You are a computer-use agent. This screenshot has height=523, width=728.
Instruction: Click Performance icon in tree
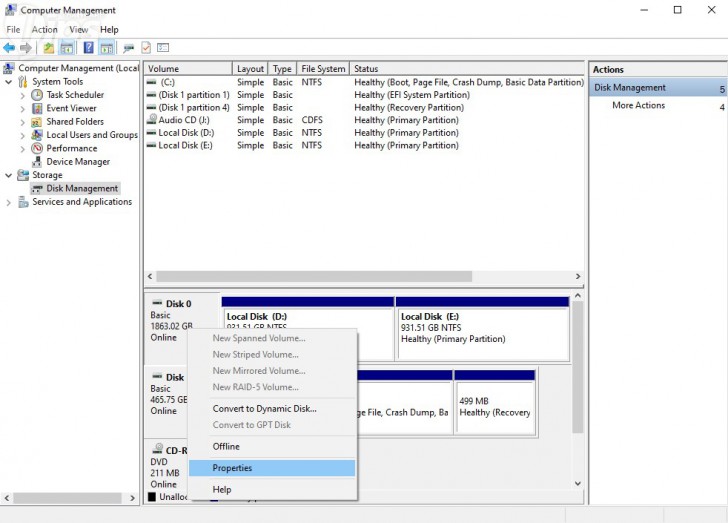[x=37, y=148]
